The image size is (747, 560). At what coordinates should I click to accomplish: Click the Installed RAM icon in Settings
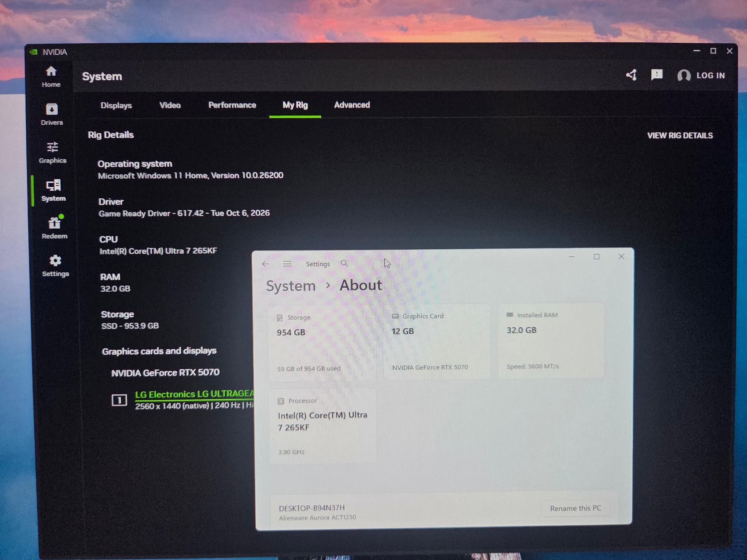[510, 315]
